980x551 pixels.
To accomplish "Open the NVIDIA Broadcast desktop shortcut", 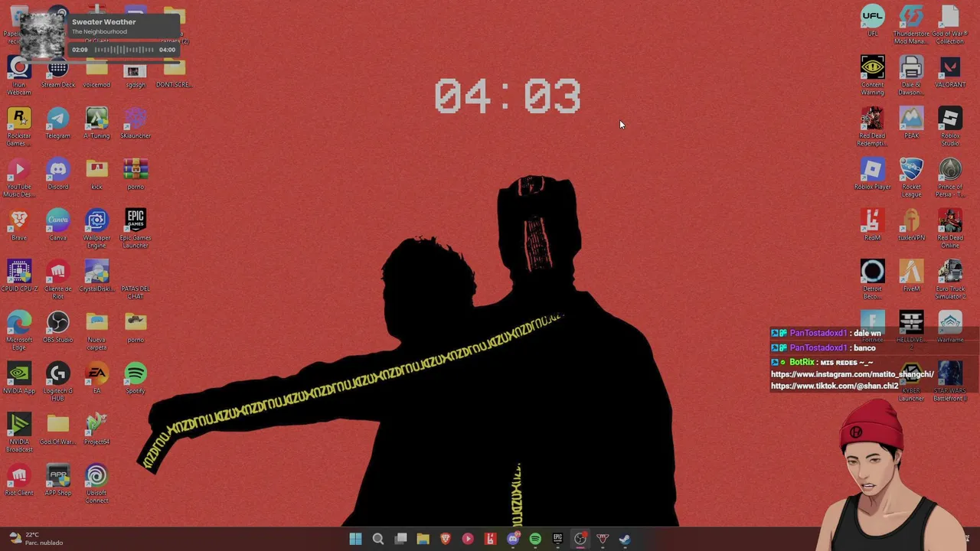I will point(19,432).
